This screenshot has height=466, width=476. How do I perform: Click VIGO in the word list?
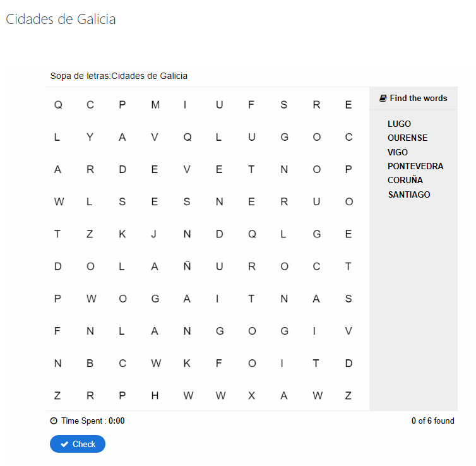pos(398,152)
